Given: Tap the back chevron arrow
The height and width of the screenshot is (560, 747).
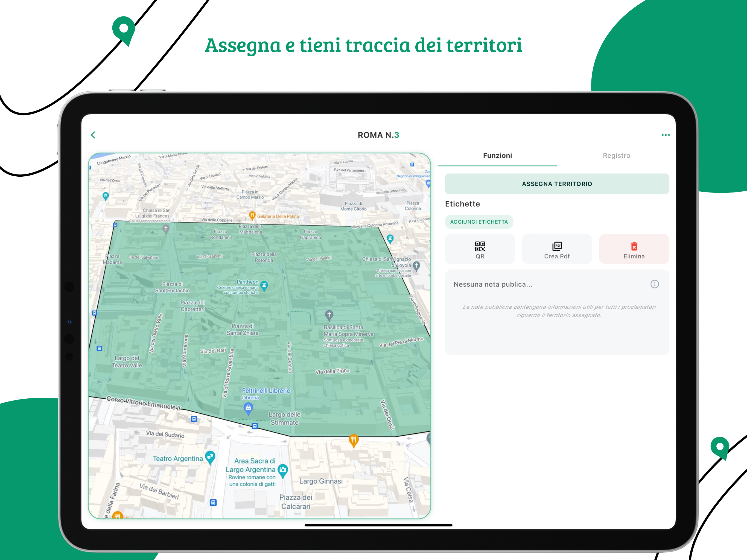Looking at the screenshot, I should 93,135.
